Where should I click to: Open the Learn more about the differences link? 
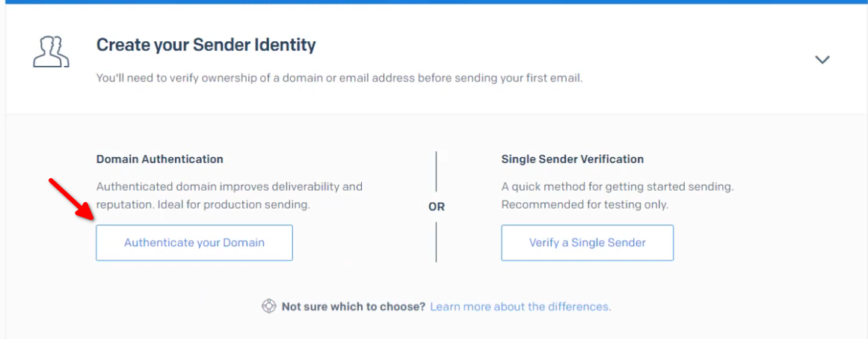(x=520, y=306)
